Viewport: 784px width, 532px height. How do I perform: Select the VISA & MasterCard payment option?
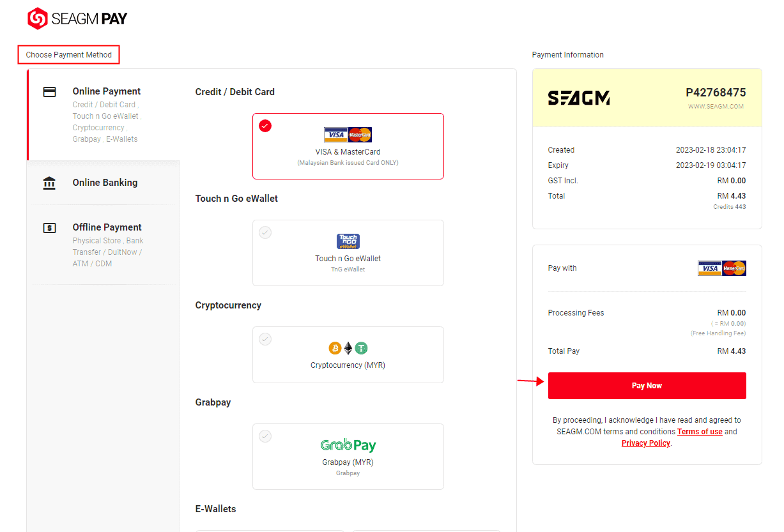click(x=348, y=146)
